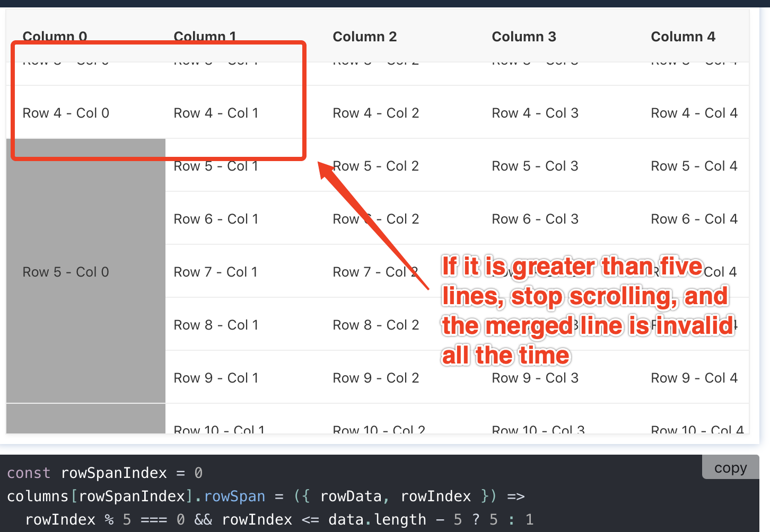This screenshot has height=532, width=770.
Task: Select the cell Row 4 - Col 0
Action: point(66,112)
